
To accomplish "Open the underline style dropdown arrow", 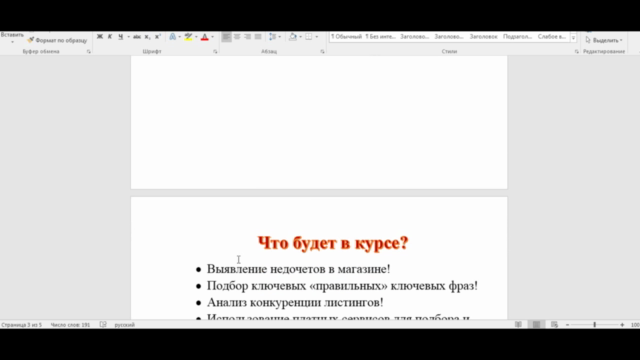I will [x=128, y=37].
